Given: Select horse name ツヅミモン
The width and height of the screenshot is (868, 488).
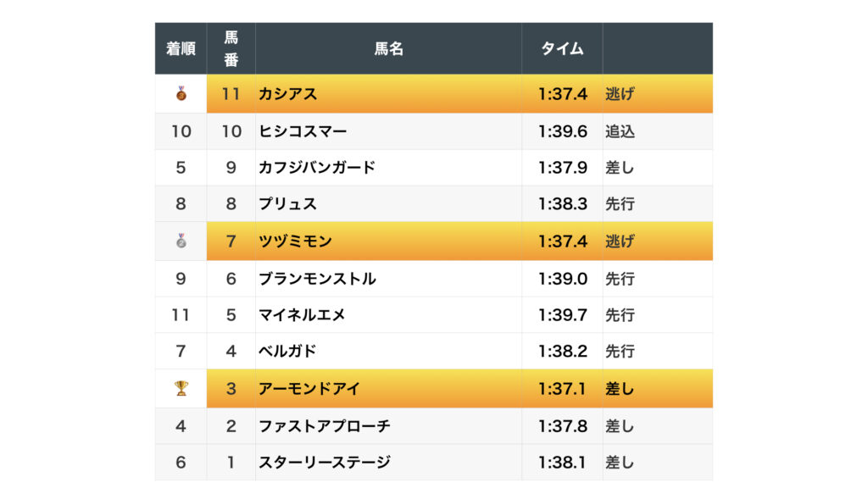Looking at the screenshot, I should point(295,241).
